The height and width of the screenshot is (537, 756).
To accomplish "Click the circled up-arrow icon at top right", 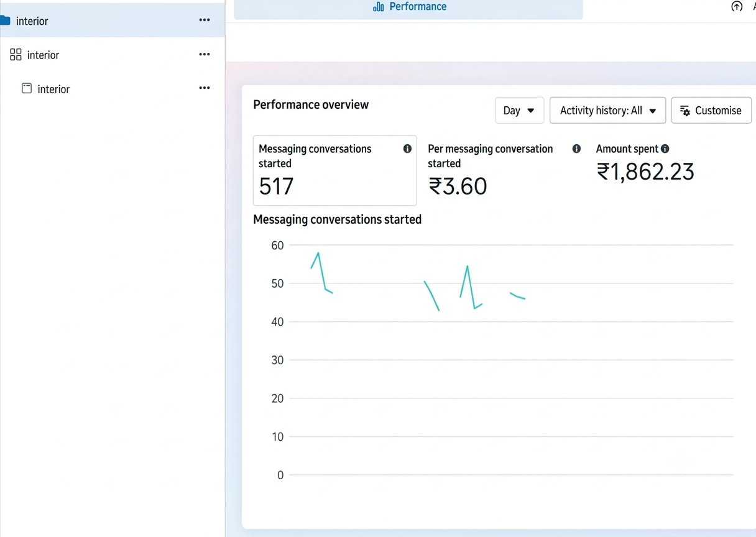I will pyautogui.click(x=737, y=7).
